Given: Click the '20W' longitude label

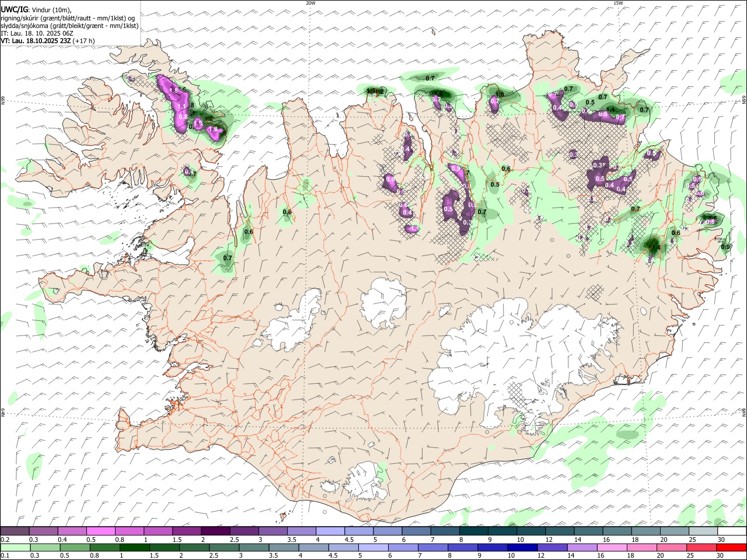Looking at the screenshot, I should pos(310,3).
